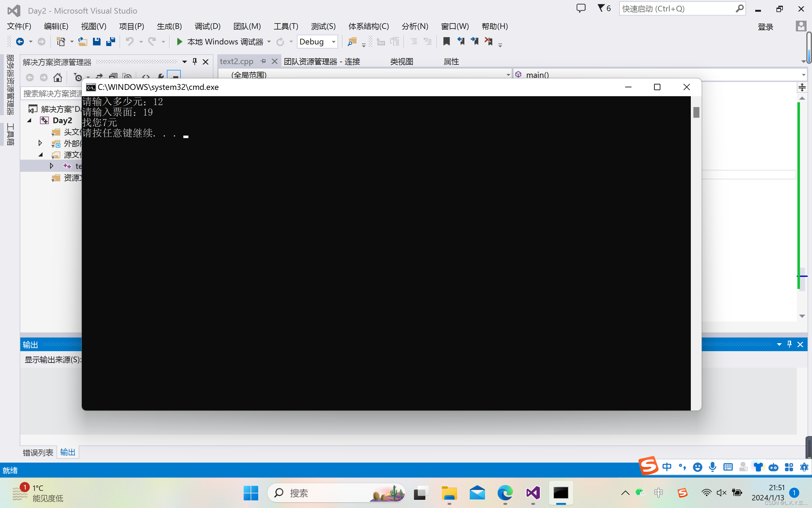Image resolution: width=812 pixels, height=508 pixels.
Task: Open File Explorer from the taskbar
Action: pyautogui.click(x=449, y=493)
